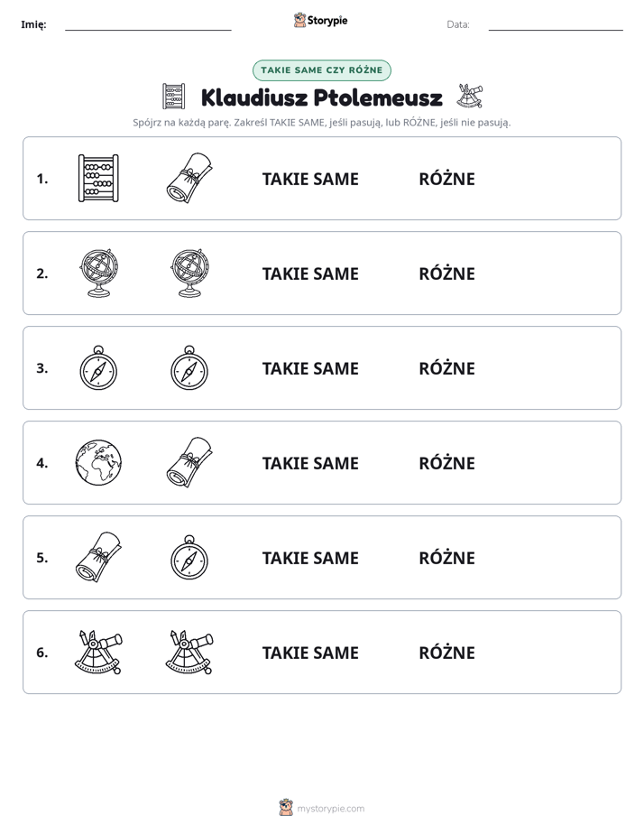Click the sextant icon beside the title
Screen dimensions: 644x834
point(470,97)
